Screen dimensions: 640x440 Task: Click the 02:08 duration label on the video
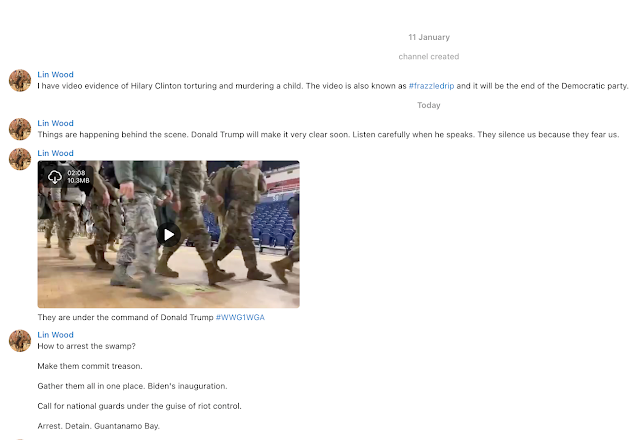[76, 173]
